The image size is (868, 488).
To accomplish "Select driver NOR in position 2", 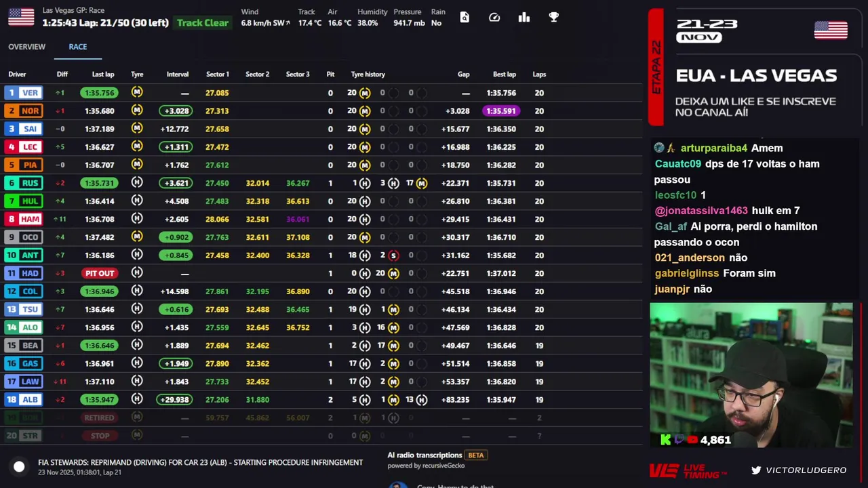I will point(24,110).
